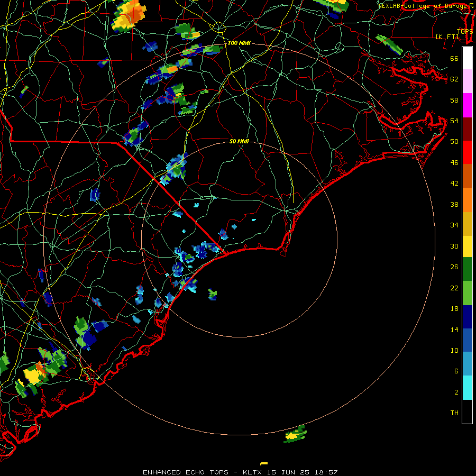
Task: Pick the orange legend swatch near 38
Action: [467, 199]
